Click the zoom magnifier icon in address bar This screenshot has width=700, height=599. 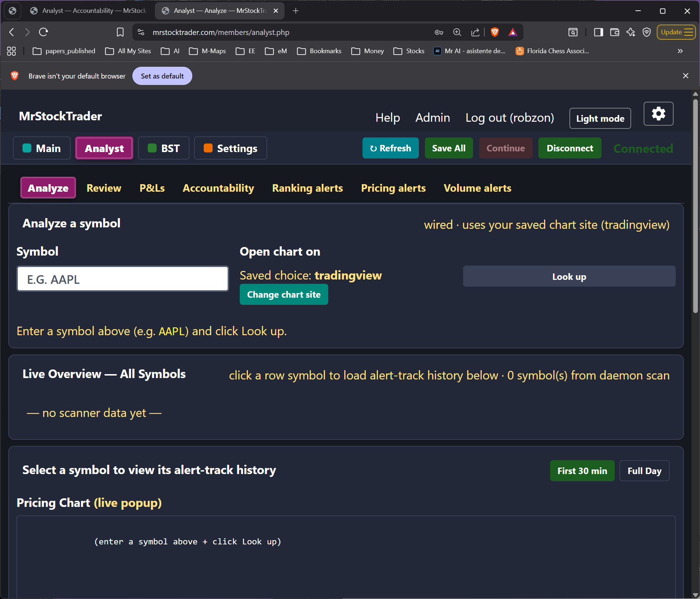[457, 32]
